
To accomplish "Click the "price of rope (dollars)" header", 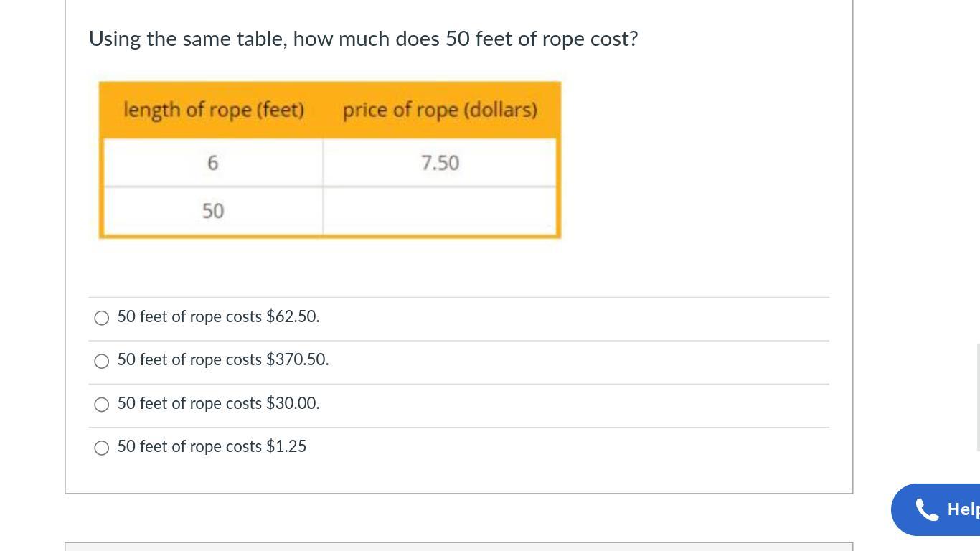I will [440, 110].
